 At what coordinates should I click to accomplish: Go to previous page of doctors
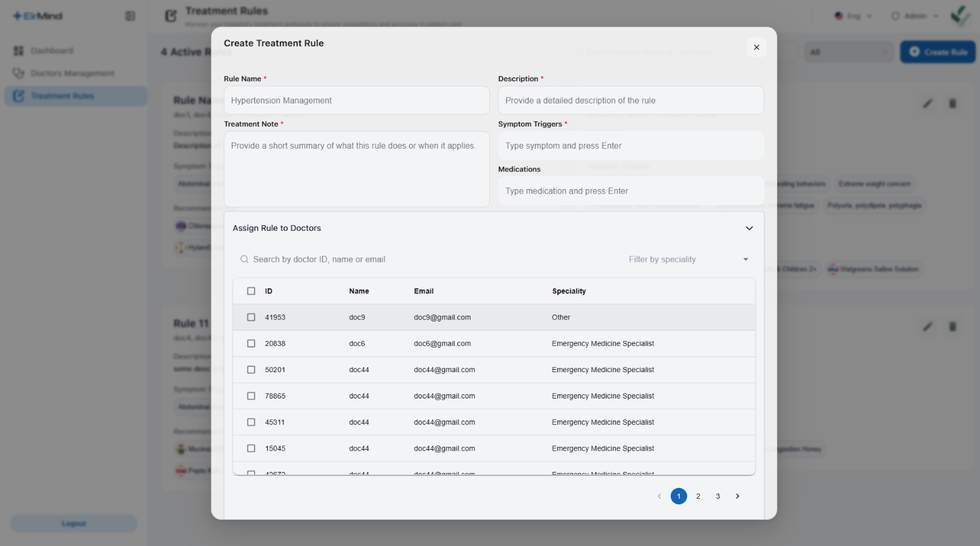[659, 496]
